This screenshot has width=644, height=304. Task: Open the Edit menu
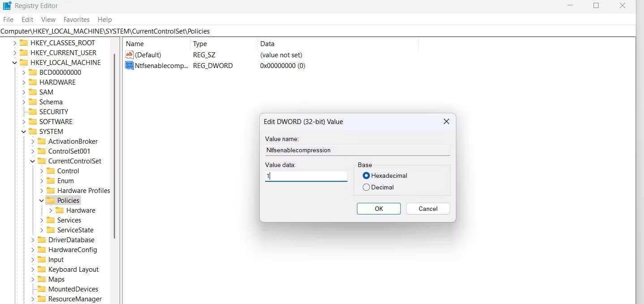(x=27, y=19)
